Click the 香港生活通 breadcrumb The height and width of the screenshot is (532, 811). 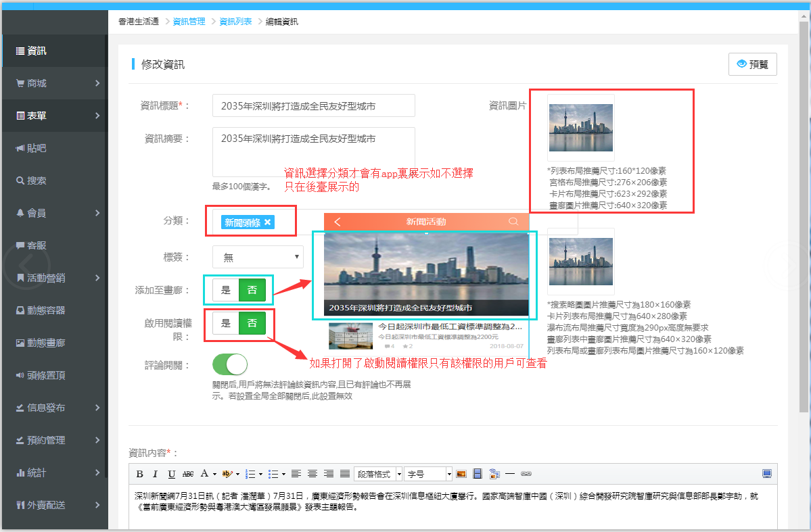pos(139,22)
